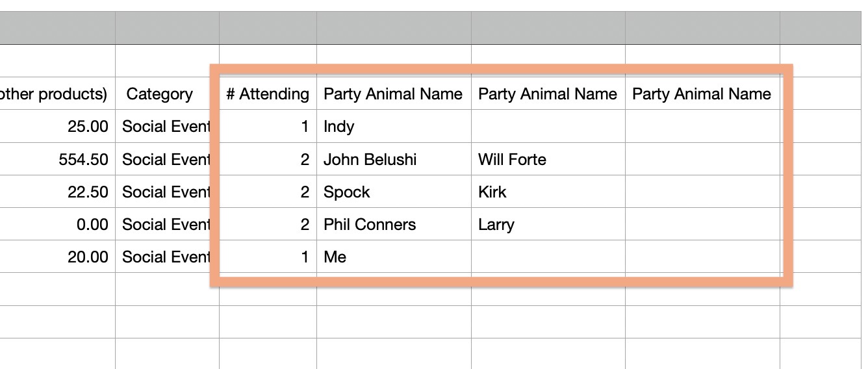
Task: Click the "# Attending" header cell
Action: point(268,94)
